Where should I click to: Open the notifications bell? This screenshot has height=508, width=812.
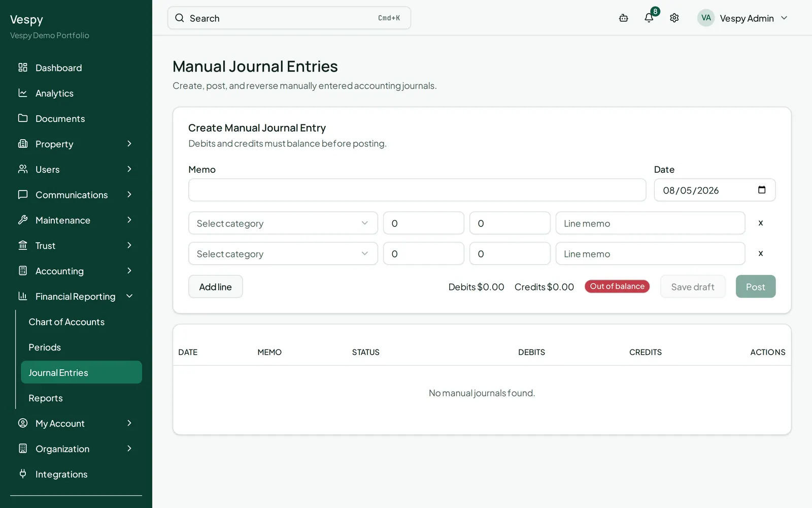[x=649, y=18]
